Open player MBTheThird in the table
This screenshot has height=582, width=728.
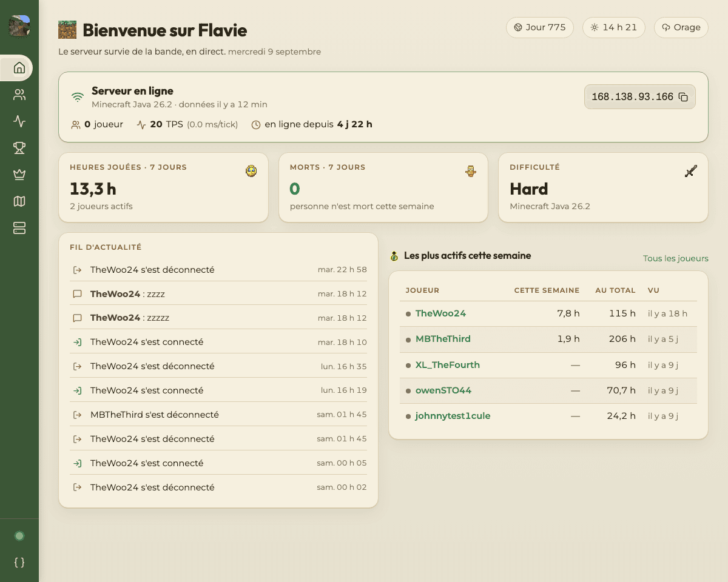coord(443,339)
